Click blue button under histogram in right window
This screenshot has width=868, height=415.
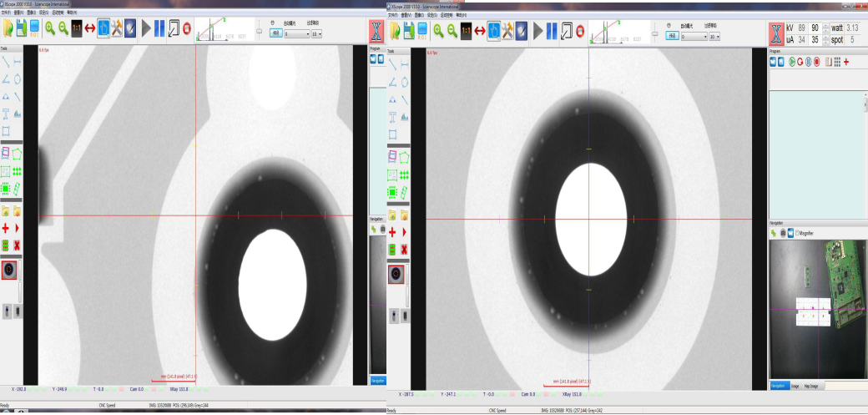[672, 35]
